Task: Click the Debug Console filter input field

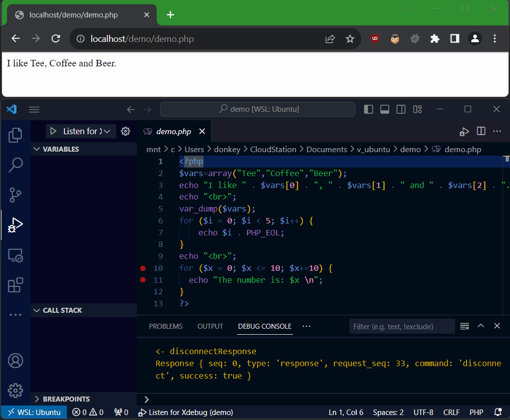Action: [x=402, y=326]
